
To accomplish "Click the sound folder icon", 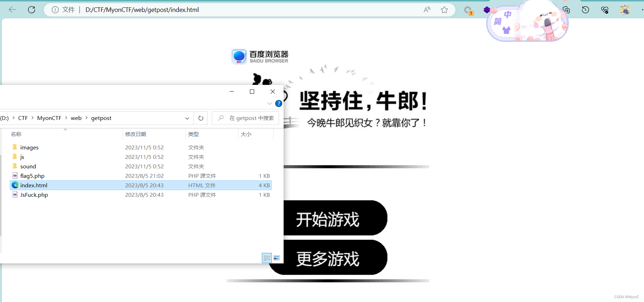I will [x=15, y=166].
